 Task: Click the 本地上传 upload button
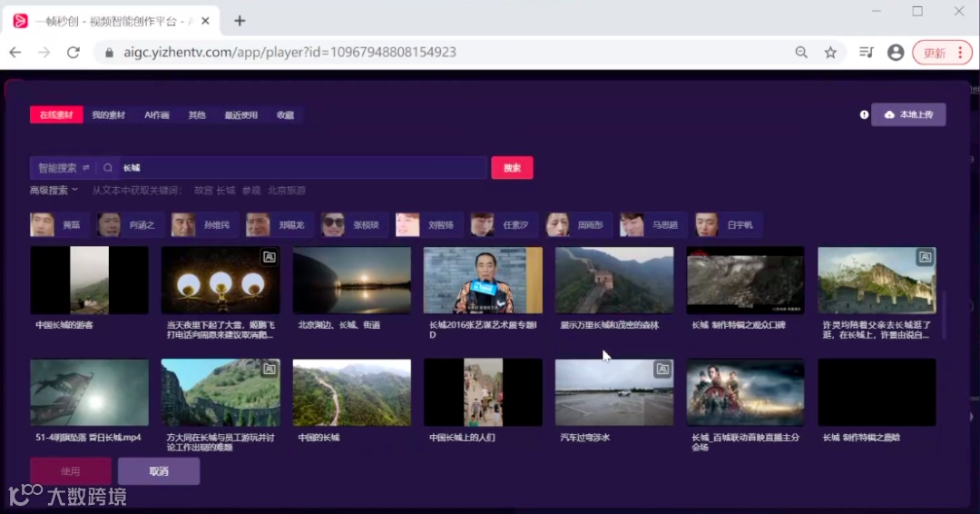click(x=908, y=114)
